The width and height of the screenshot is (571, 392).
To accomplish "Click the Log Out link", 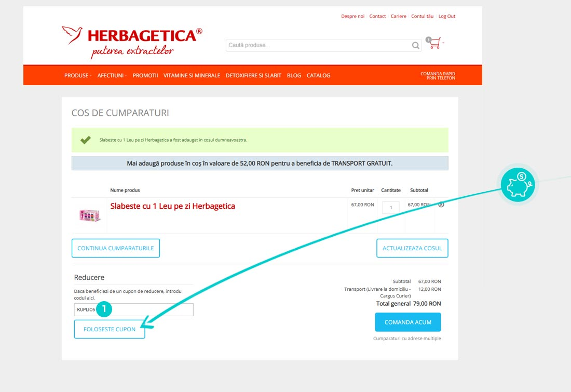I will (x=447, y=16).
